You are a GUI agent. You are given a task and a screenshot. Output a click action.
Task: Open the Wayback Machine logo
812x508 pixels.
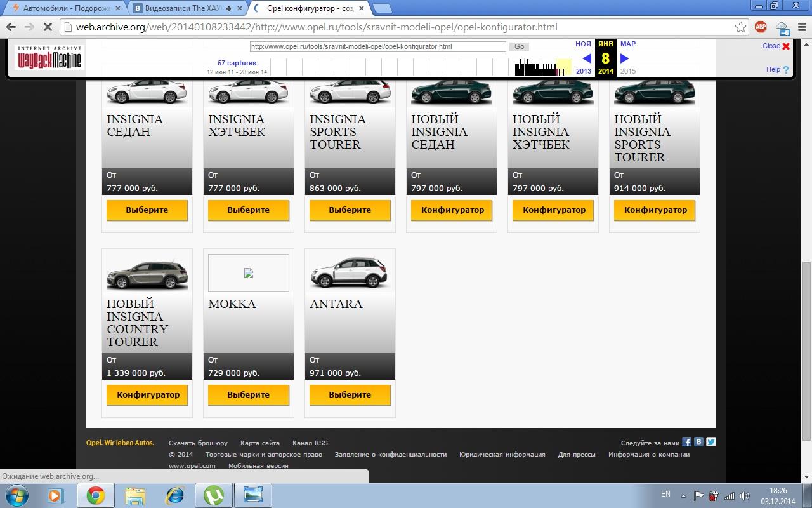49,57
